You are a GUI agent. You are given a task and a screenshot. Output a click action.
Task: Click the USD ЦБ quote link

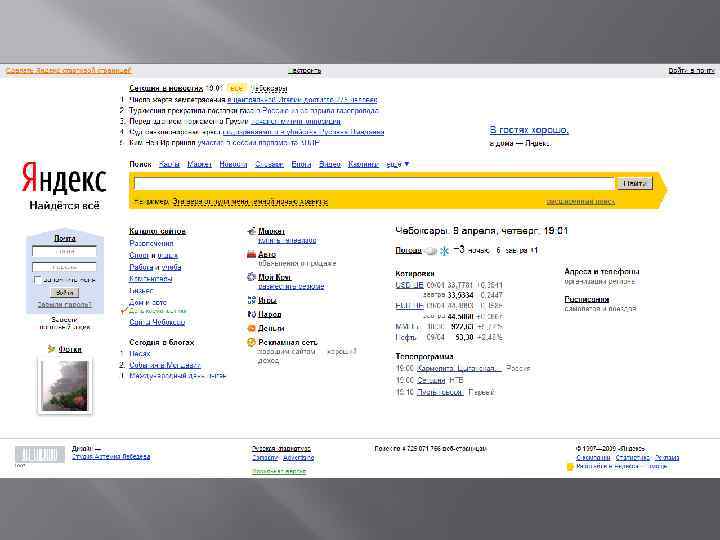(x=409, y=285)
